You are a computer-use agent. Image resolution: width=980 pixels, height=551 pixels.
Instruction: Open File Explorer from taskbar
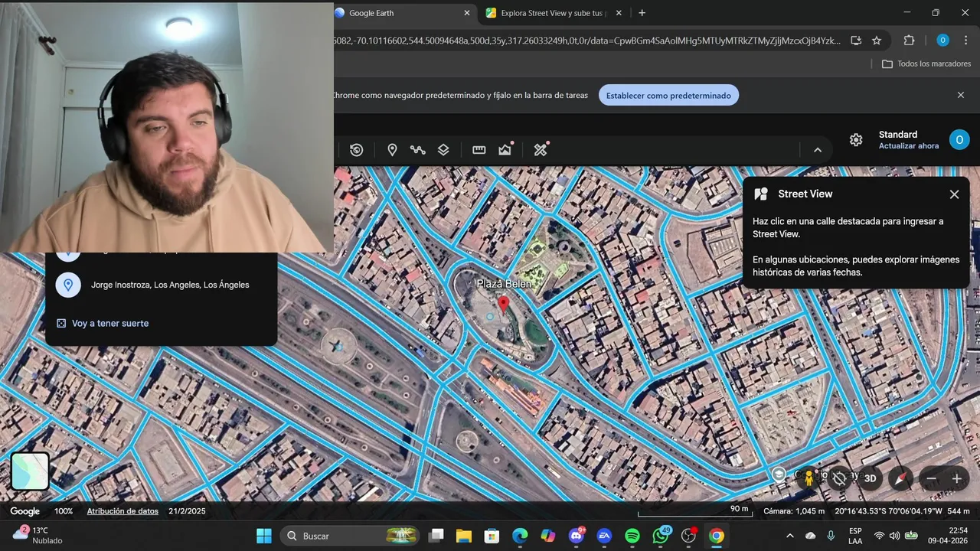tap(464, 536)
